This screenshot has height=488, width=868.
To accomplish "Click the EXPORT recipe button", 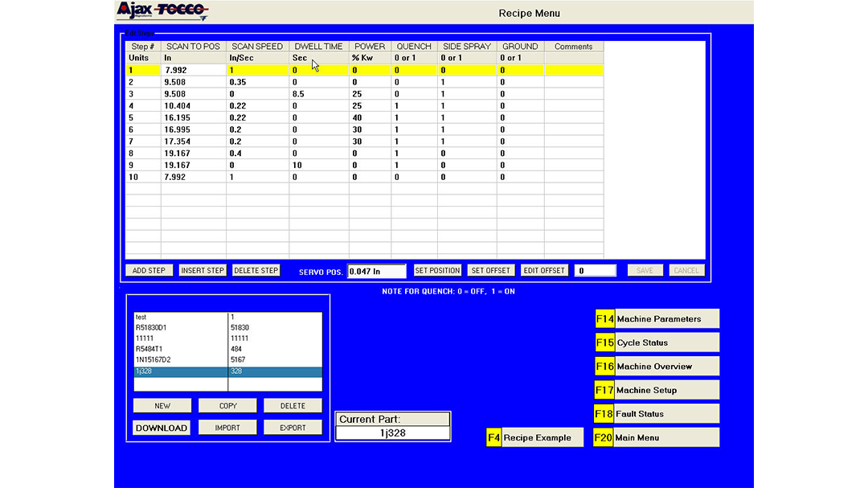I will pyautogui.click(x=293, y=428).
